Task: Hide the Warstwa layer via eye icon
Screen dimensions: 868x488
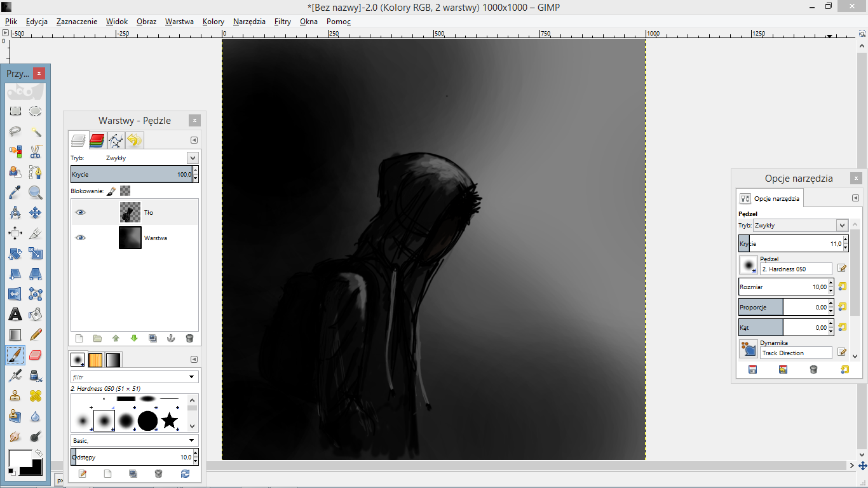Action: (80, 238)
